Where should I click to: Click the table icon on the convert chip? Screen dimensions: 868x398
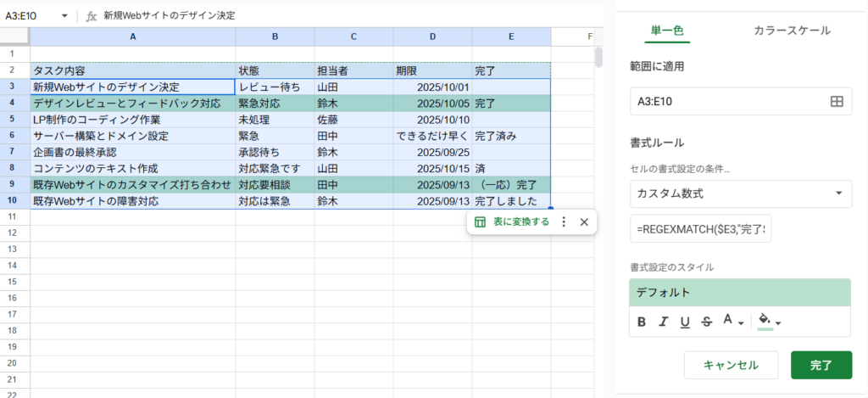tap(480, 222)
